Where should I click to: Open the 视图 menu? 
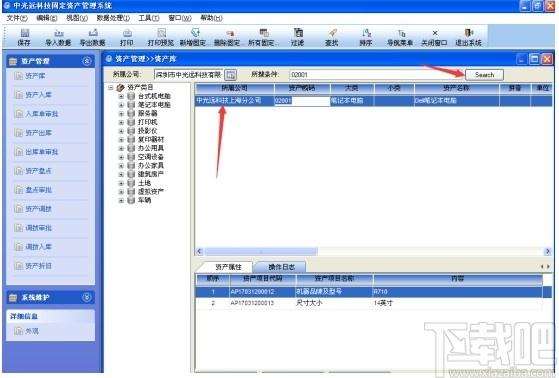[x=77, y=18]
